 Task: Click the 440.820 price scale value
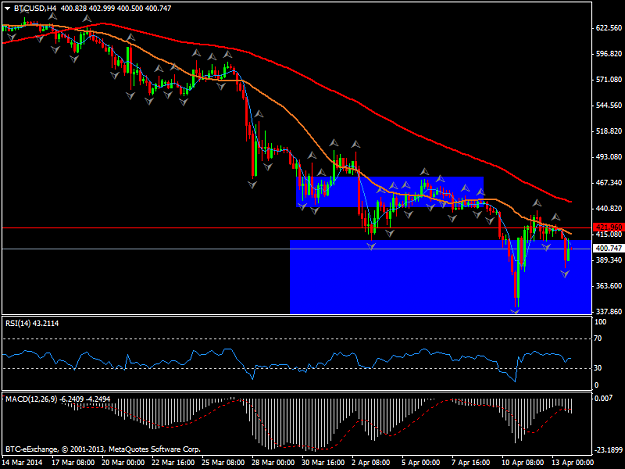pos(609,208)
